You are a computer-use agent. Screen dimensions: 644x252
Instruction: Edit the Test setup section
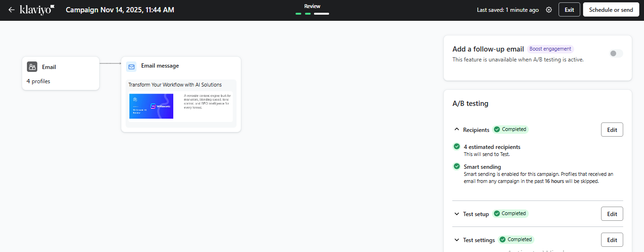[612, 214]
